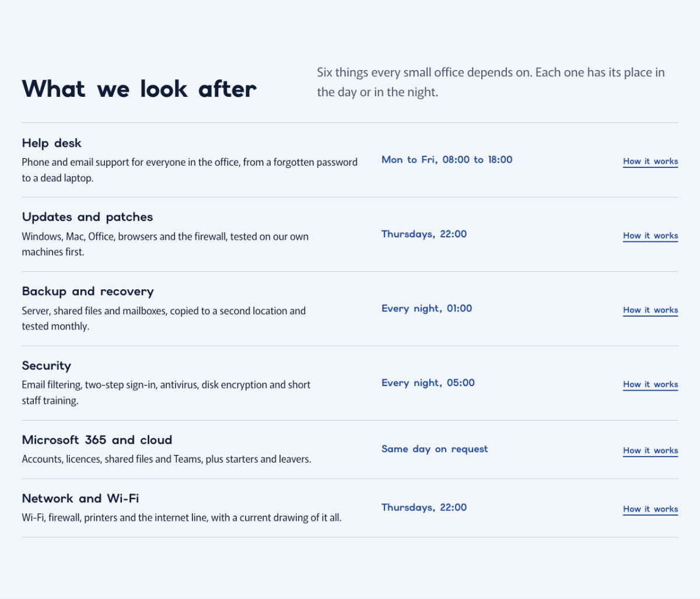
Task: Open 'How it works' for Network and Wi-Fi
Action: click(x=650, y=509)
